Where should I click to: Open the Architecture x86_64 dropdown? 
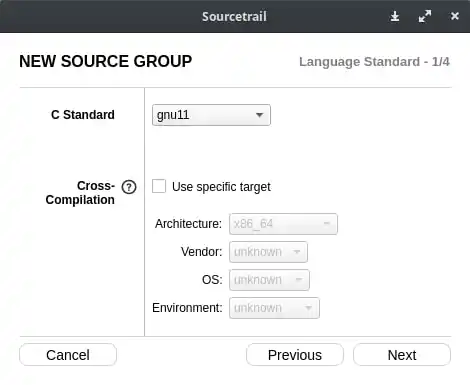(x=283, y=224)
